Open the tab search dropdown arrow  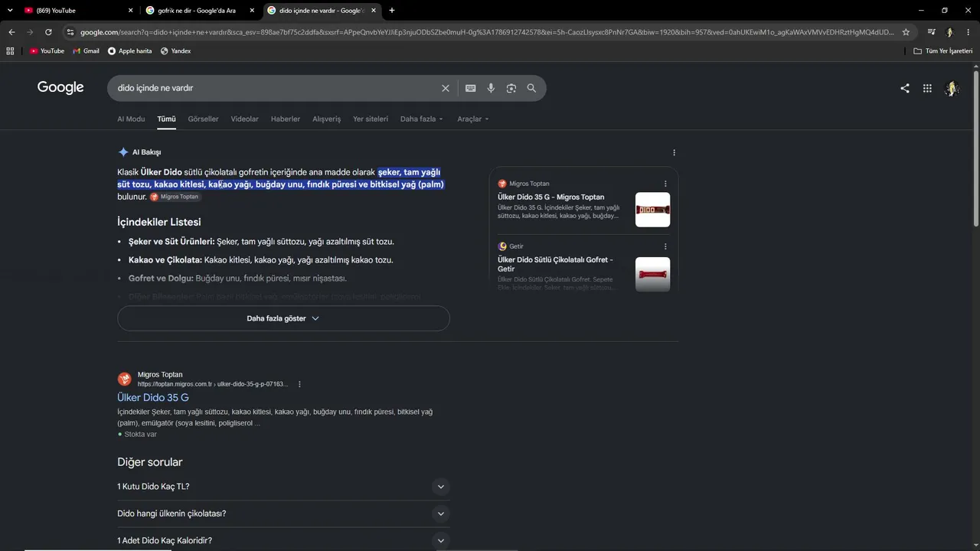(x=10, y=10)
